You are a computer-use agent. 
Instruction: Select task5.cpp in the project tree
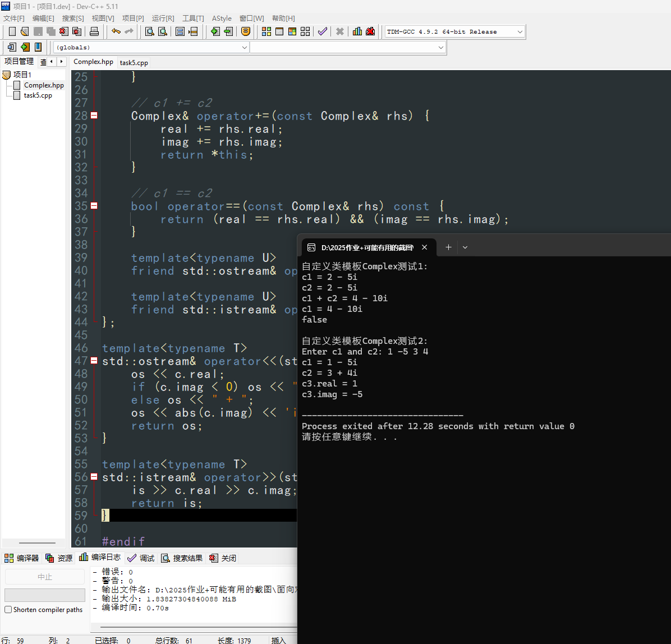tap(38, 95)
